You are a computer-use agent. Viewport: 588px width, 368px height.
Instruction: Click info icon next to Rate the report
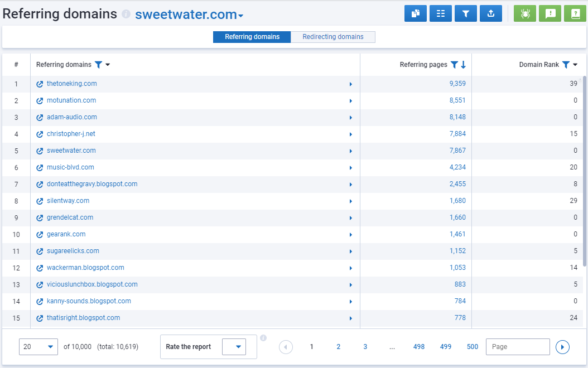pos(263,338)
